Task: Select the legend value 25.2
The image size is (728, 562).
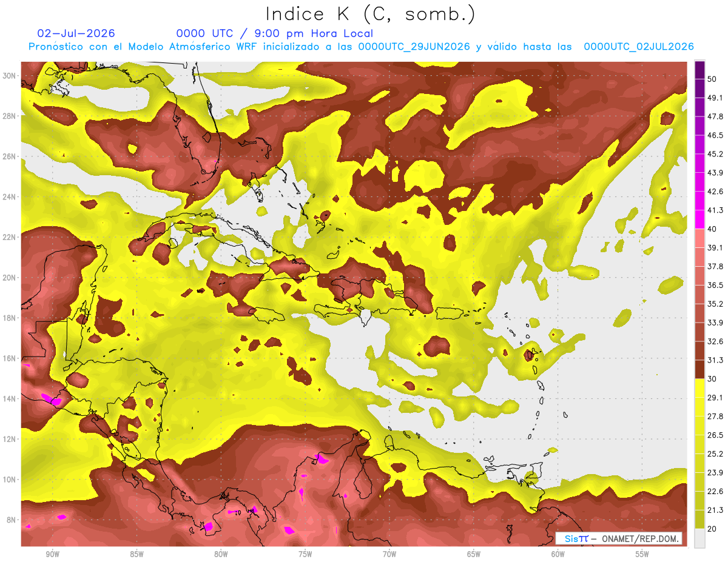Action: click(x=715, y=454)
